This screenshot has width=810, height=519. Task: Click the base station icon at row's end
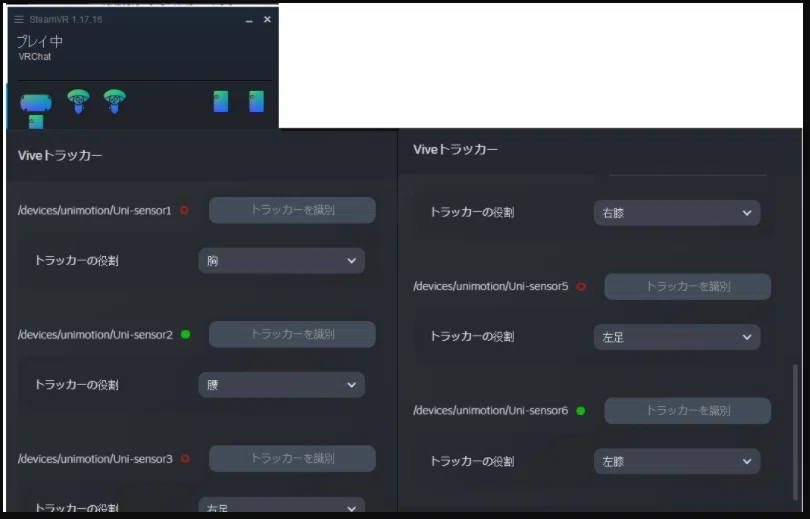pos(256,101)
